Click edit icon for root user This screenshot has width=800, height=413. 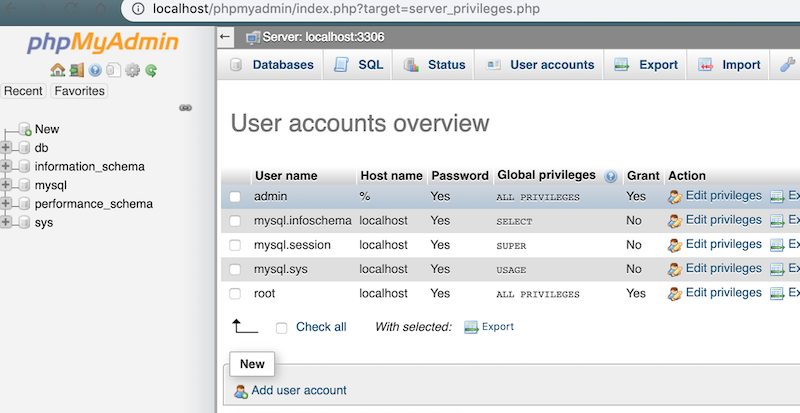(x=674, y=294)
